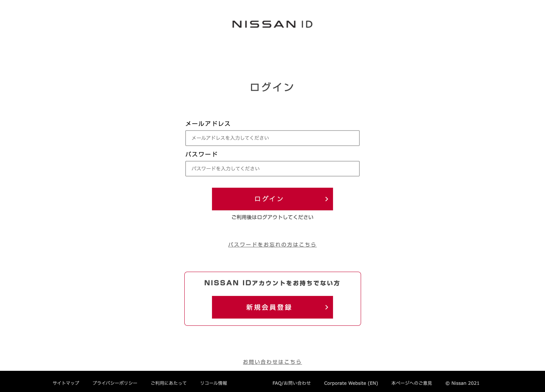Click the メールアドレス field label
This screenshot has height=392, width=545.
[208, 124]
